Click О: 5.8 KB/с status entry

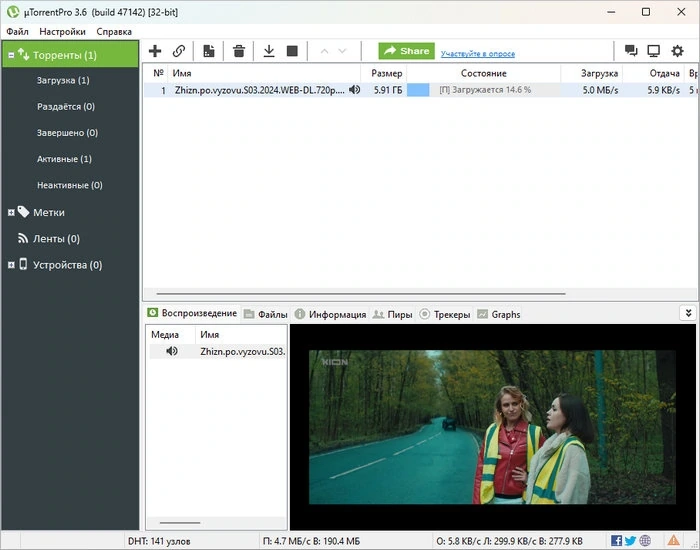509,541
